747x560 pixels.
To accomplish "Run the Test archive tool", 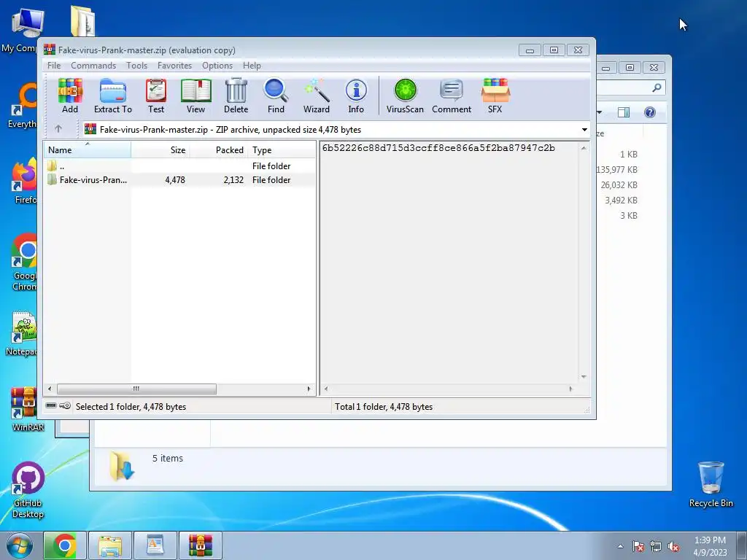I will pyautogui.click(x=156, y=96).
